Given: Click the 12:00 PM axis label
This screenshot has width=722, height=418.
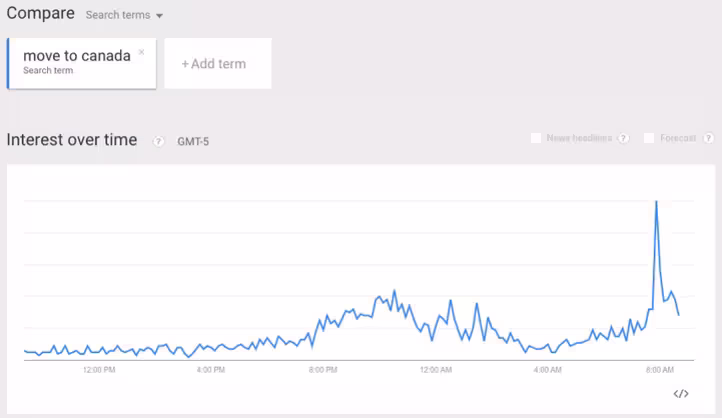Looking at the screenshot, I should [99, 370].
